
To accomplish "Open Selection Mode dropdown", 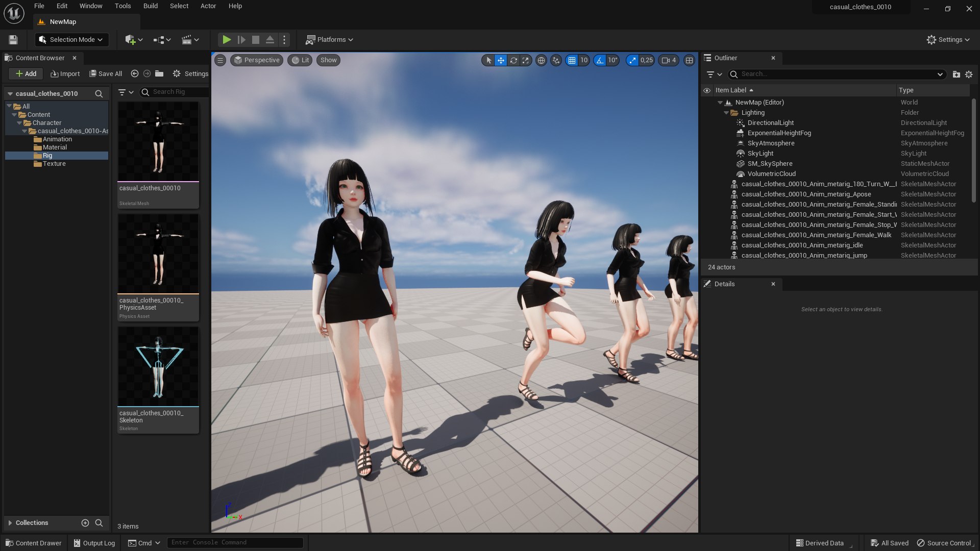I will [71, 40].
